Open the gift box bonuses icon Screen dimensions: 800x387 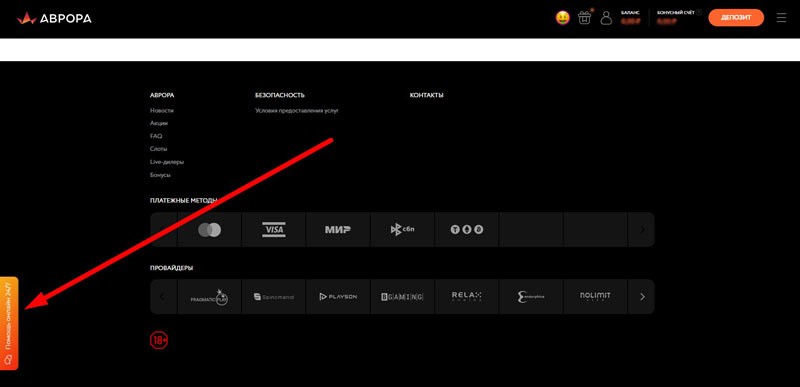pos(585,18)
